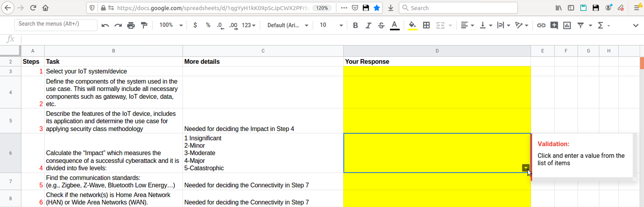Open the functions sigma icon
Viewport: 644px width, 207px height.
pos(601,25)
